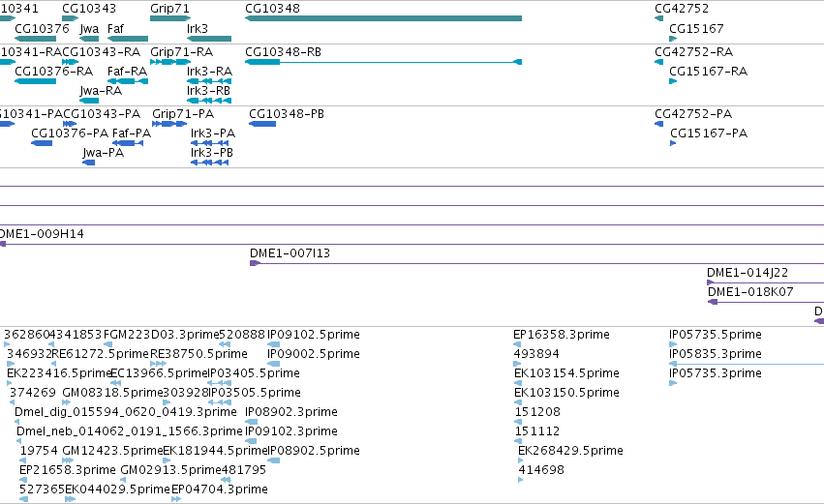Click EST IP09102.3prime

pos(291,431)
